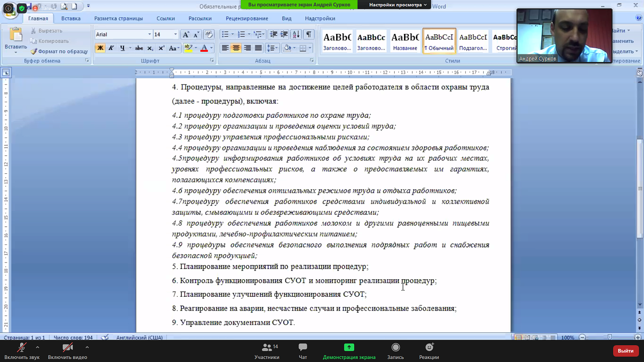Switch to draft view in status bar
Image resolution: width=644 pixels, height=362 pixels.
pyautogui.click(x=553, y=338)
